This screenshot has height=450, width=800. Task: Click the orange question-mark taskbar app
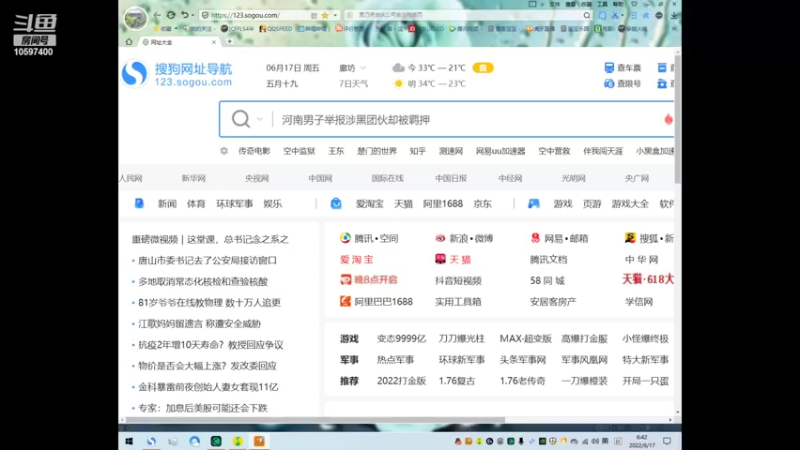[259, 441]
